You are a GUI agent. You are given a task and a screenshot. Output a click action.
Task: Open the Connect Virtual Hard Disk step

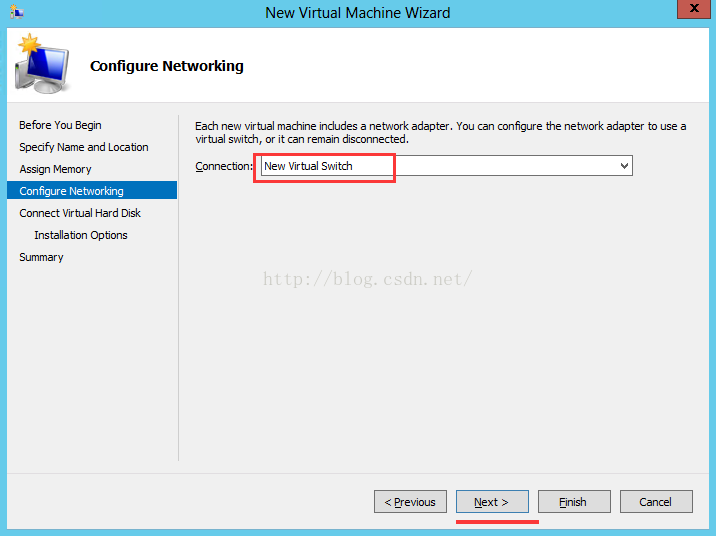click(80, 213)
